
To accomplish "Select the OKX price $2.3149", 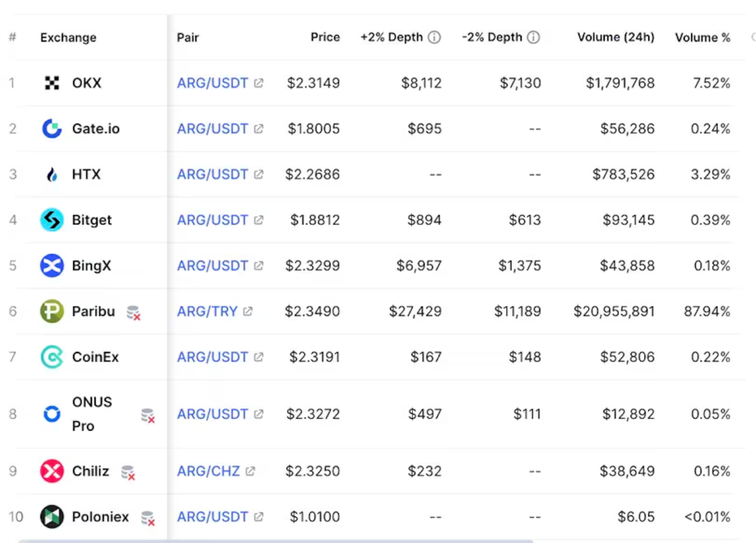I will click(x=313, y=83).
